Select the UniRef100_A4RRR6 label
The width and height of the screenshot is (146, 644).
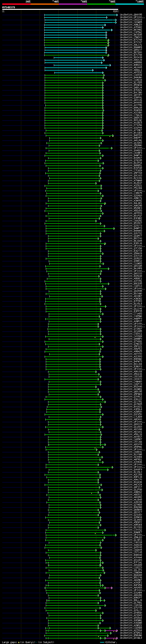coord(131,63)
